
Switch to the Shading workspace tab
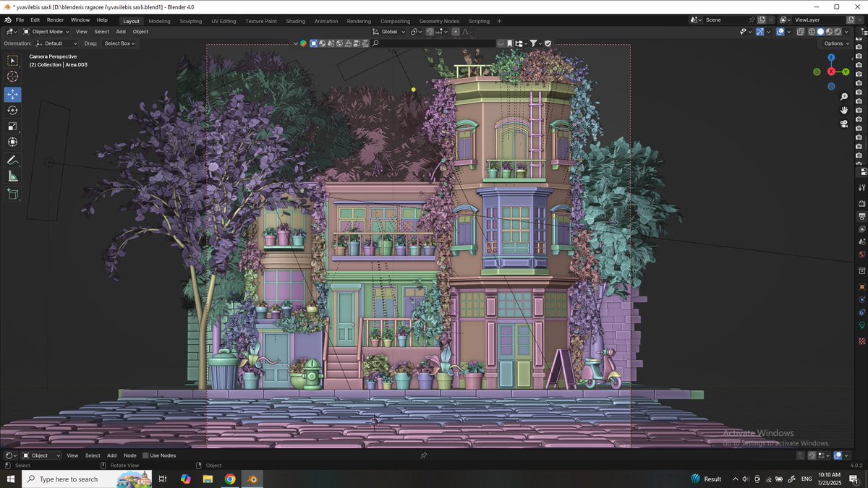pyautogui.click(x=295, y=21)
